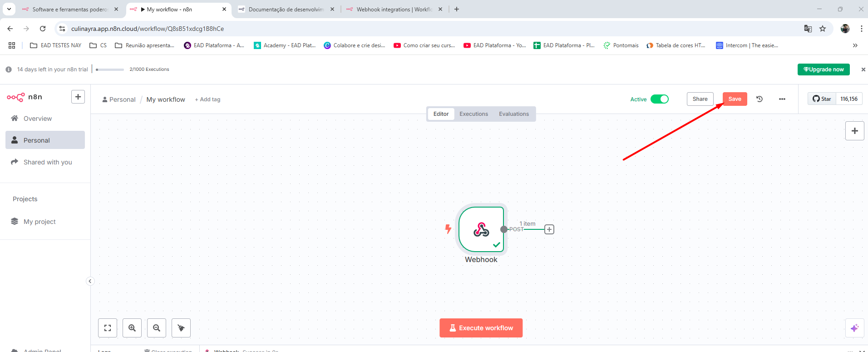
Task: Open workflow version history icon
Action: [759, 99]
